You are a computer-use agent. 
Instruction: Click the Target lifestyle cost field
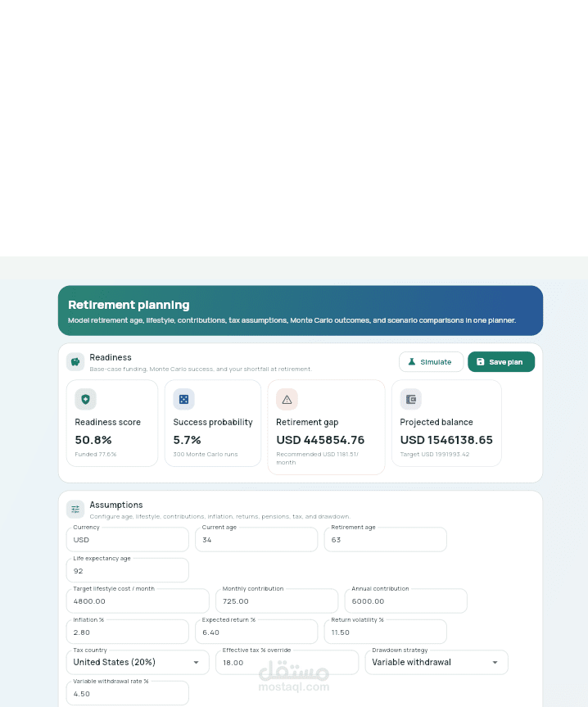point(138,601)
